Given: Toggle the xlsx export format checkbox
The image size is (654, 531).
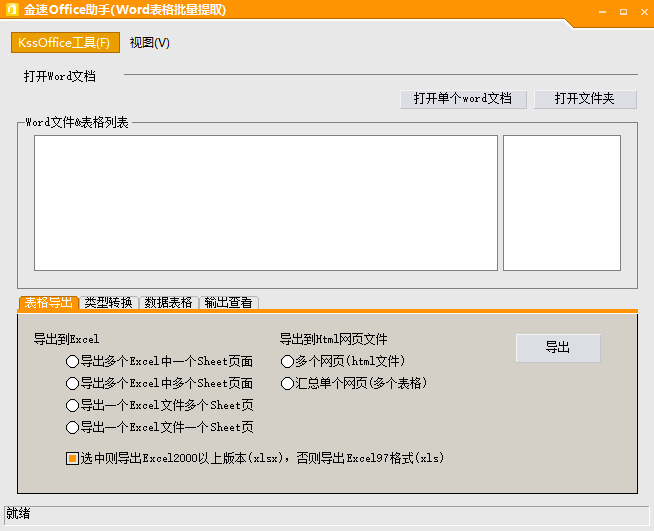Looking at the screenshot, I should 72,458.
